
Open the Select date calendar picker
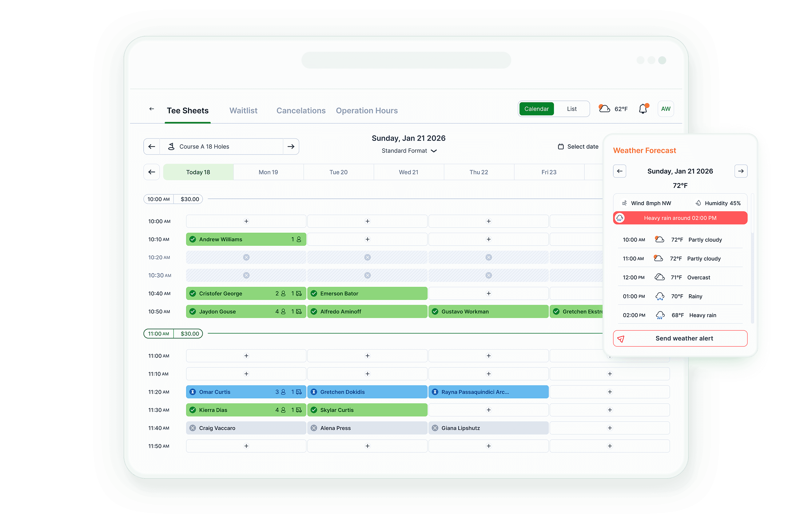(578, 146)
